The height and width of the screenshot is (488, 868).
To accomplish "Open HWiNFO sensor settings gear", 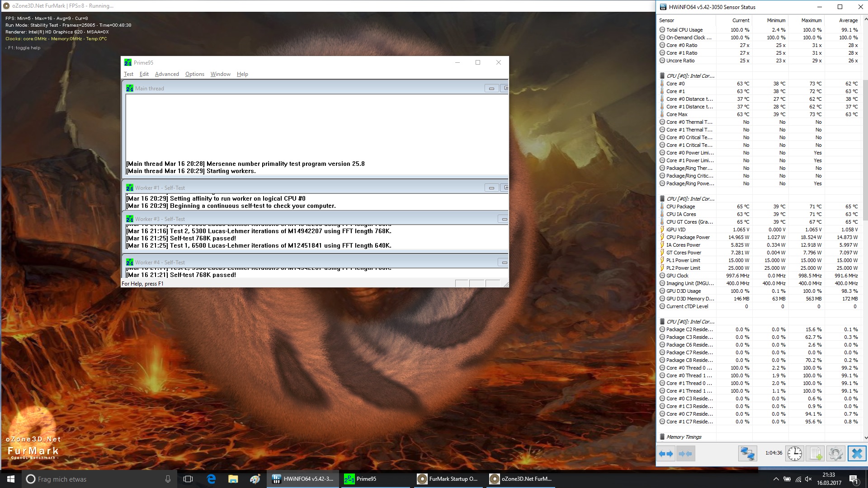I will 835,453.
